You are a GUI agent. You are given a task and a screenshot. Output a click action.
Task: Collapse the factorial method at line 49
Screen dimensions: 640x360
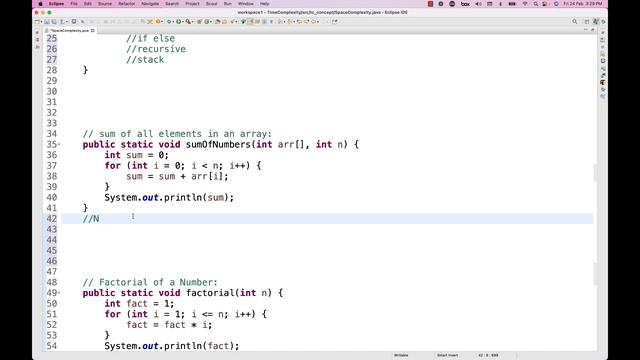(59, 293)
